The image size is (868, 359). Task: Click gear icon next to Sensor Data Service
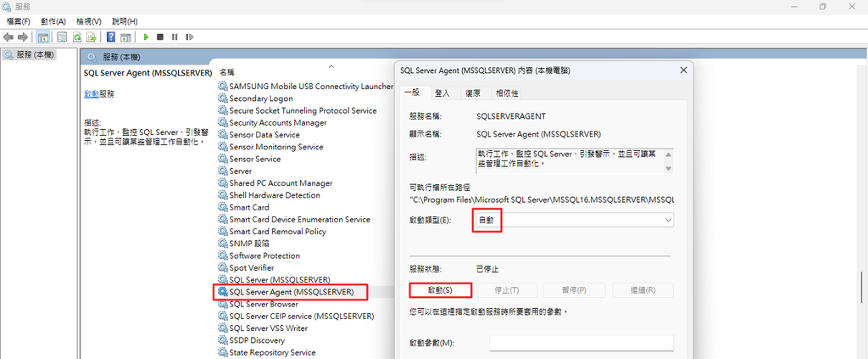(223, 135)
